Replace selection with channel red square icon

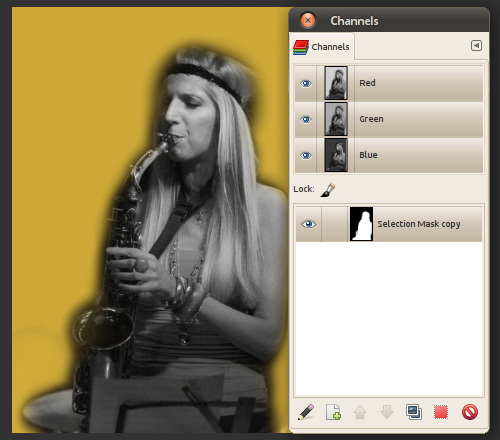click(441, 412)
